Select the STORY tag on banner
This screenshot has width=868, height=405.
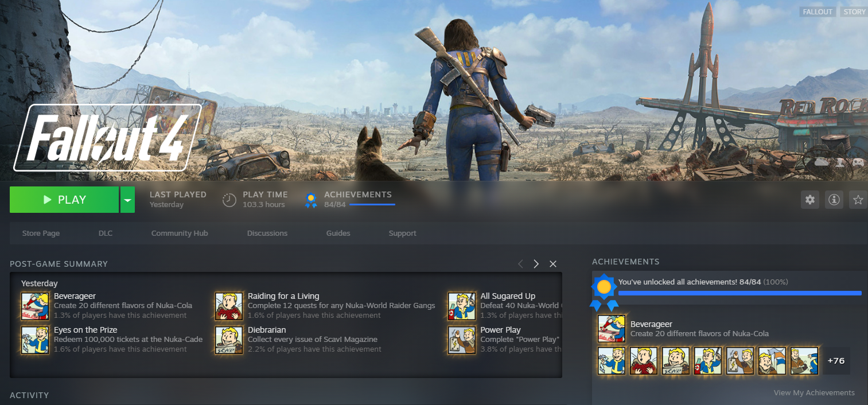(x=854, y=11)
